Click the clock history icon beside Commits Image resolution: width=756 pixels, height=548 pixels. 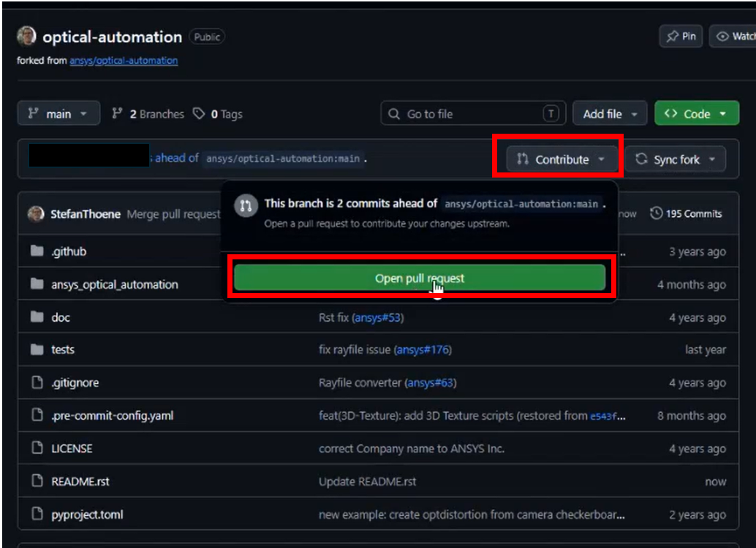point(656,213)
